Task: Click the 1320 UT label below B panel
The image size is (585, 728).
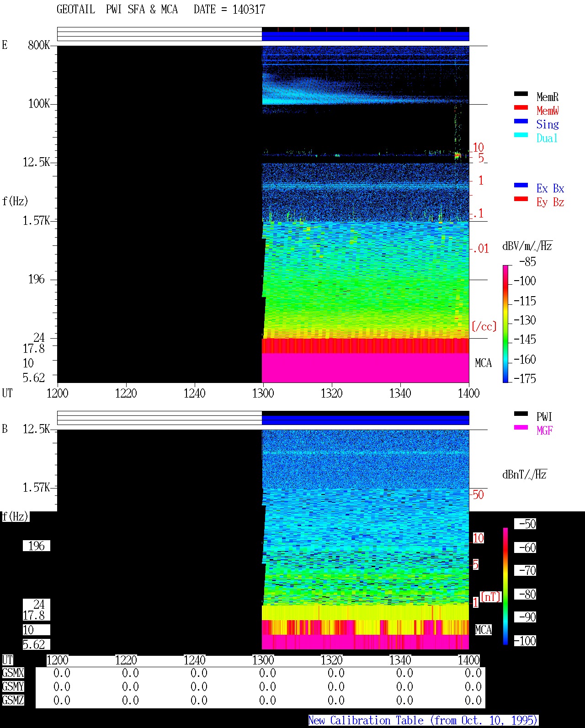Action: pyautogui.click(x=331, y=660)
